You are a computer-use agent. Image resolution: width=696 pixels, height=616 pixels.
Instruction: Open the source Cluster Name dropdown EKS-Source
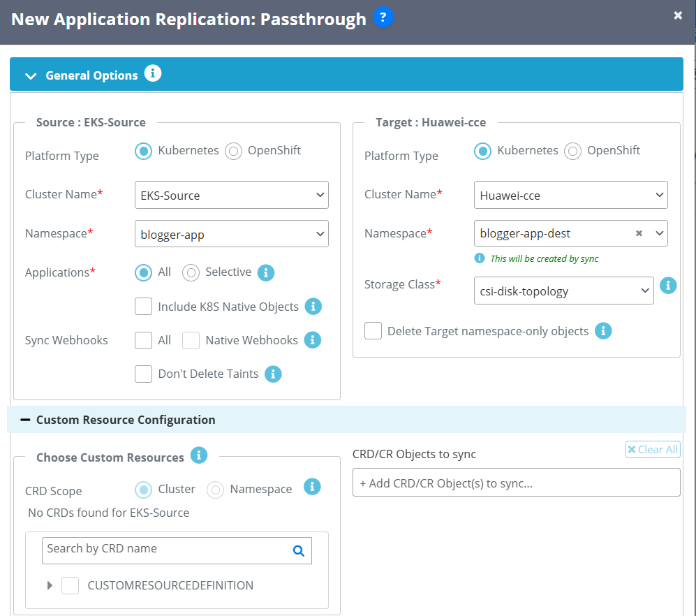point(232,195)
